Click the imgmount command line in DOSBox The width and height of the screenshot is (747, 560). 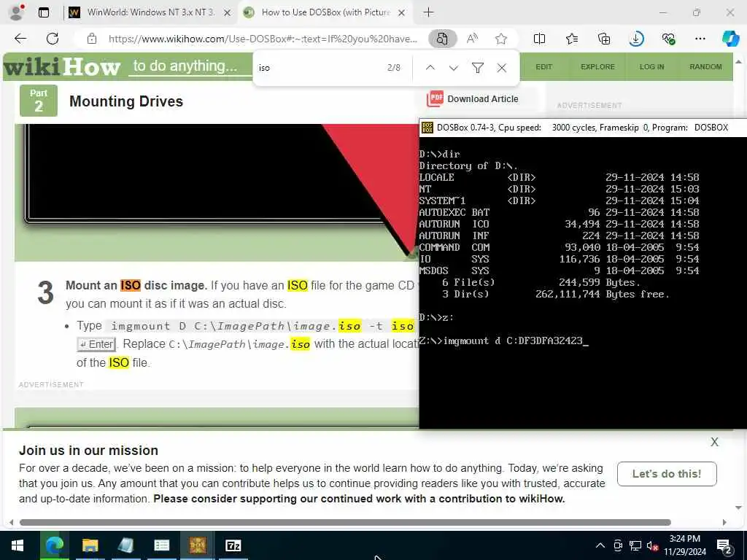[504, 341]
